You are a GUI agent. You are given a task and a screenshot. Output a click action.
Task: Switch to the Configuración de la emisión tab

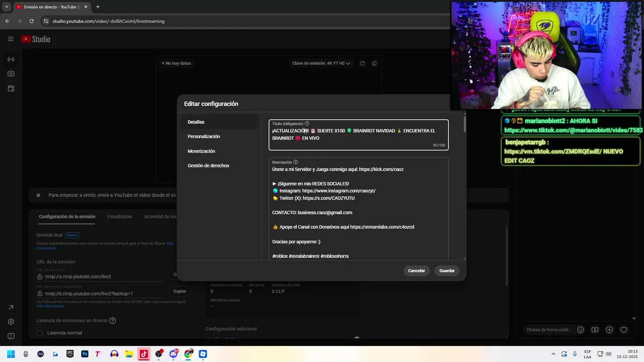67,217
